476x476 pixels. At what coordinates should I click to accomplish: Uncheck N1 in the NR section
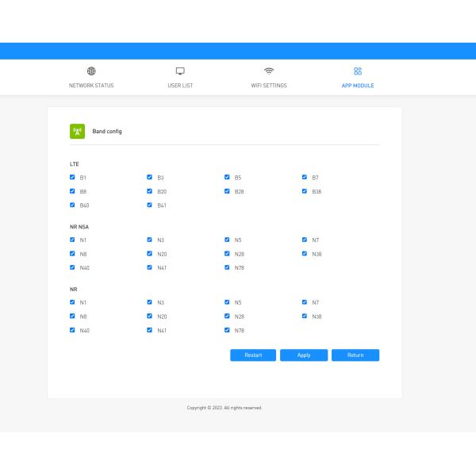click(x=72, y=302)
